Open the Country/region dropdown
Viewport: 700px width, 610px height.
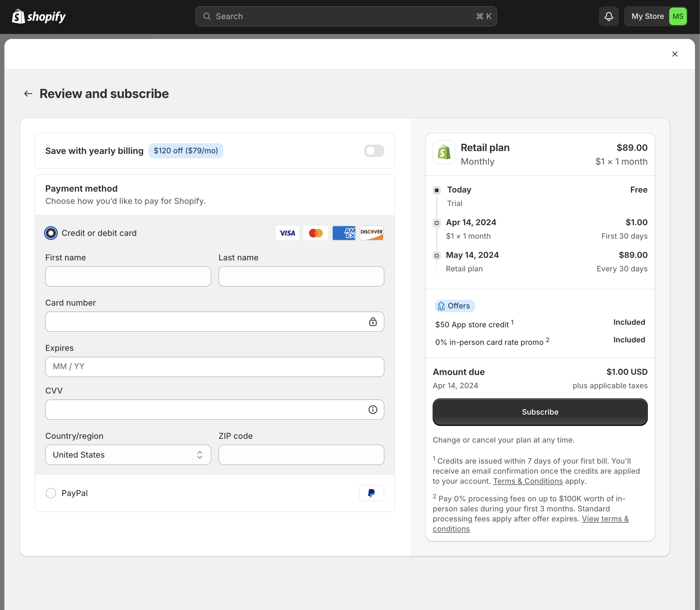[x=128, y=455]
